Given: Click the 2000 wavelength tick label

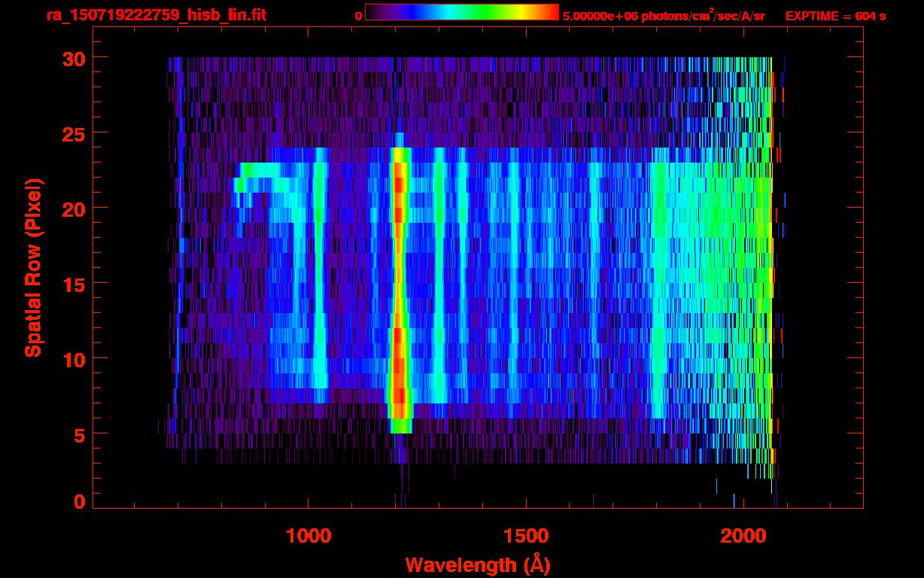Looking at the screenshot, I should (x=743, y=536).
